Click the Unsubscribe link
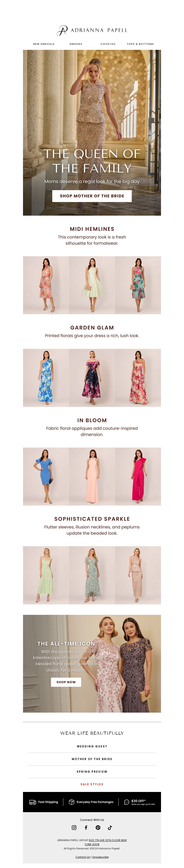This screenshot has width=184, height=868. click(x=100, y=857)
